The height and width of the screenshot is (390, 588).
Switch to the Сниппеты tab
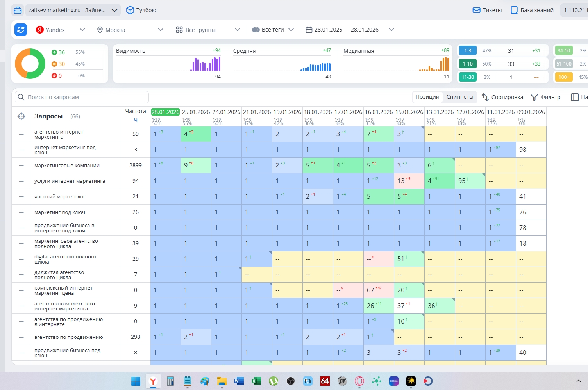tap(459, 97)
